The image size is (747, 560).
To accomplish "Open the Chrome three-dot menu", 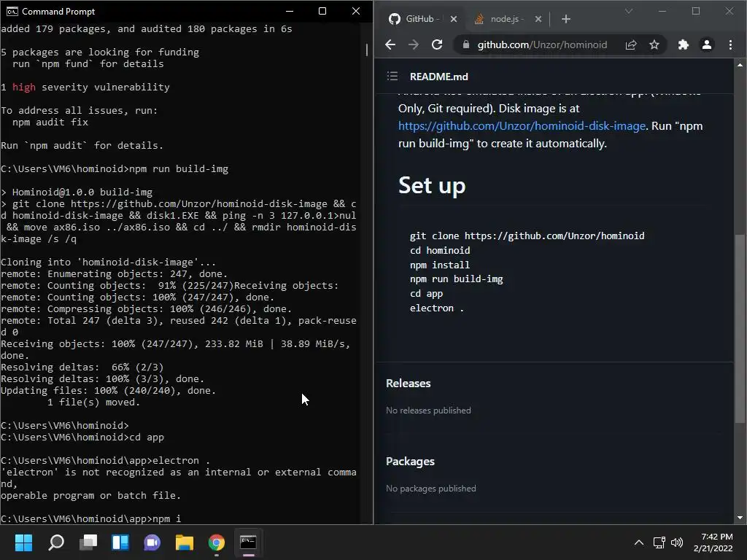I will click(x=730, y=44).
